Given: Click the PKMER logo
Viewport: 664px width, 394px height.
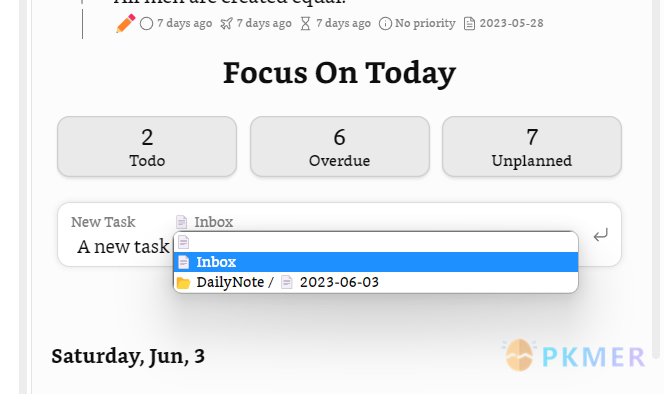Looking at the screenshot, I should pos(574,356).
